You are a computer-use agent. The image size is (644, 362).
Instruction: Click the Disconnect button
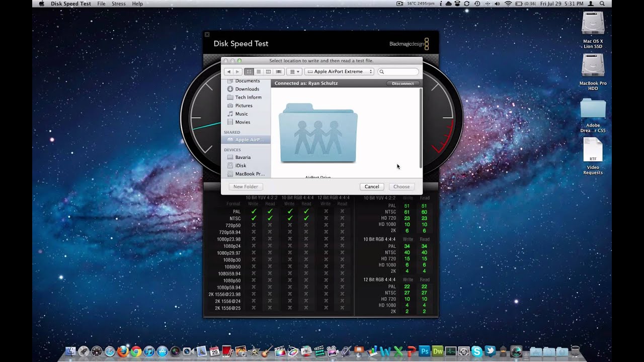click(403, 83)
